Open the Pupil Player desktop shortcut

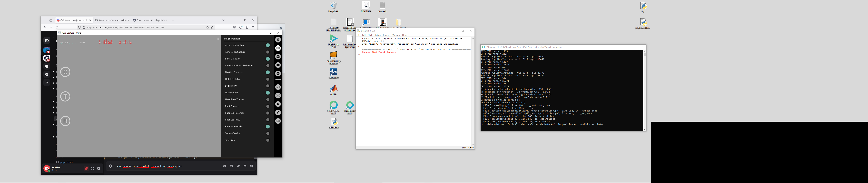334,42
